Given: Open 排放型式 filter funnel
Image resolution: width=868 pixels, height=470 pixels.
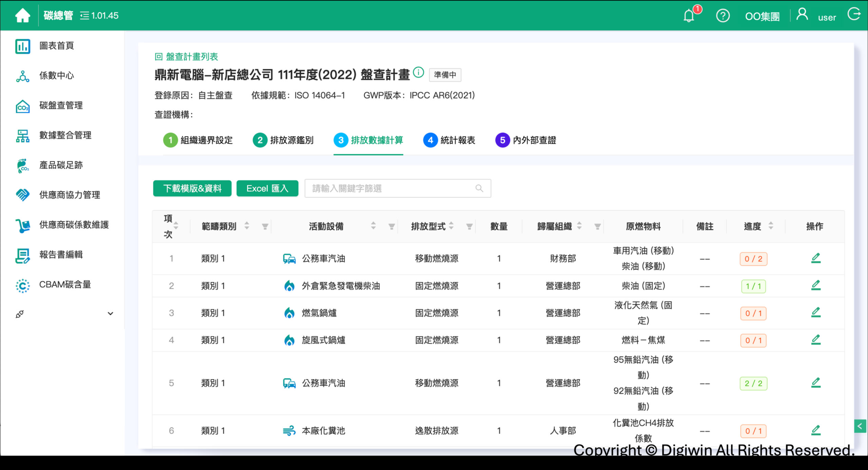Looking at the screenshot, I should 469,226.
